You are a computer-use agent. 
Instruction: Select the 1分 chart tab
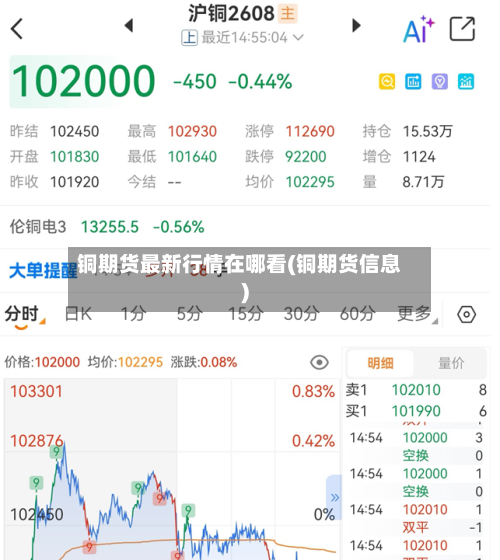pyautogui.click(x=133, y=314)
